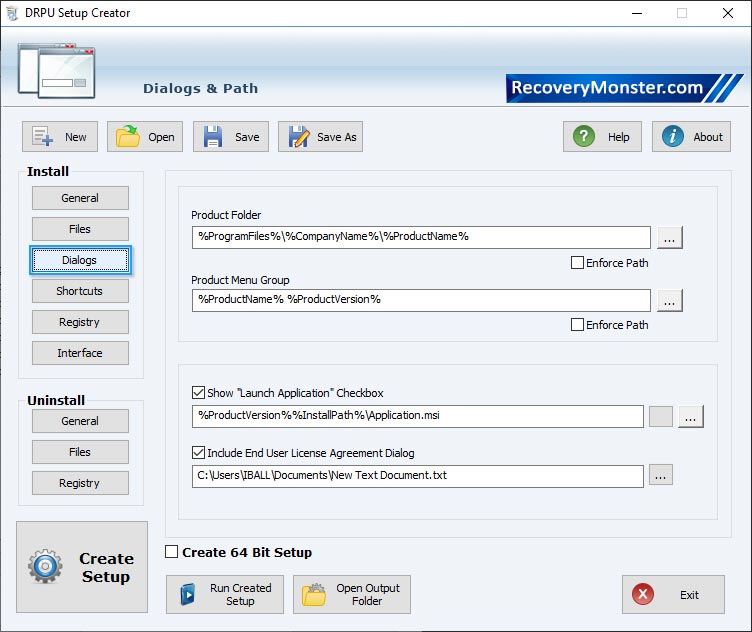
Task: Browse license agreement file ellipsis button
Action: click(x=661, y=475)
